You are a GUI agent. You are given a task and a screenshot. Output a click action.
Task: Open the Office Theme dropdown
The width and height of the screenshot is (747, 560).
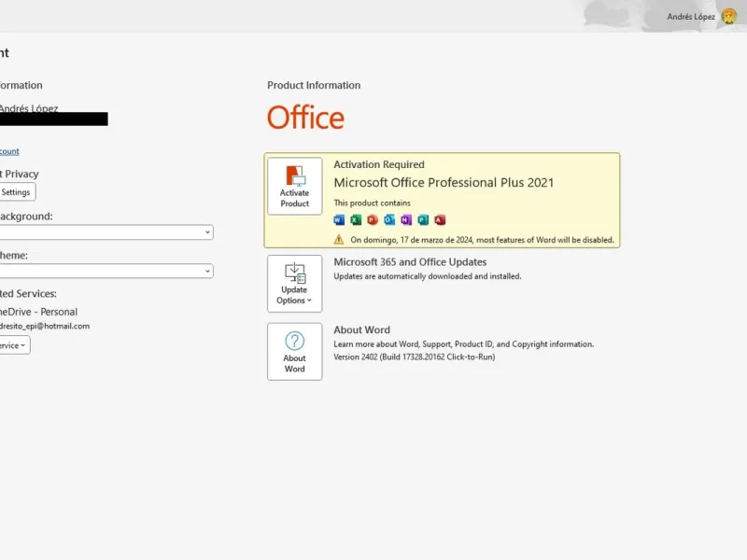tap(106, 271)
